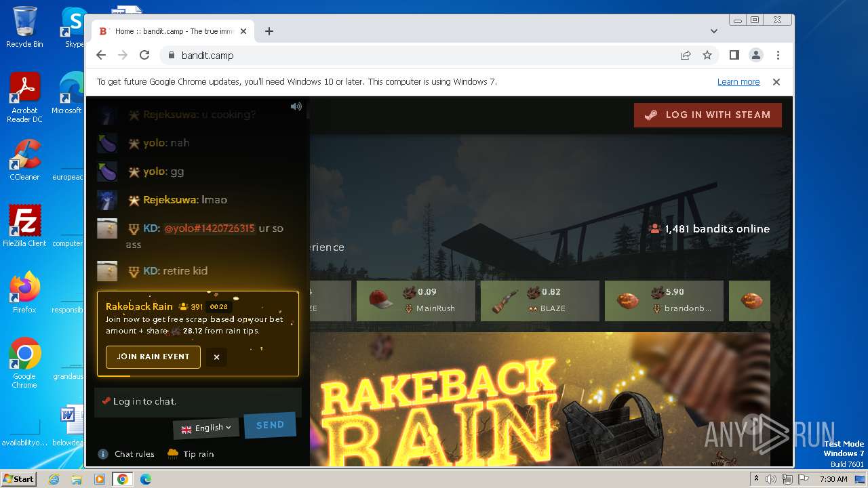The image size is (868, 488).
Task: Focus the Log in to chat field
Action: 198,401
